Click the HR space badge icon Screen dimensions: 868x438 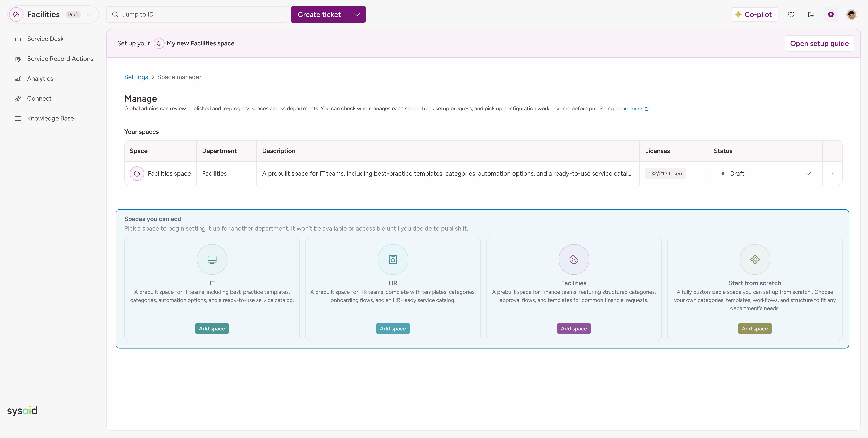(393, 259)
